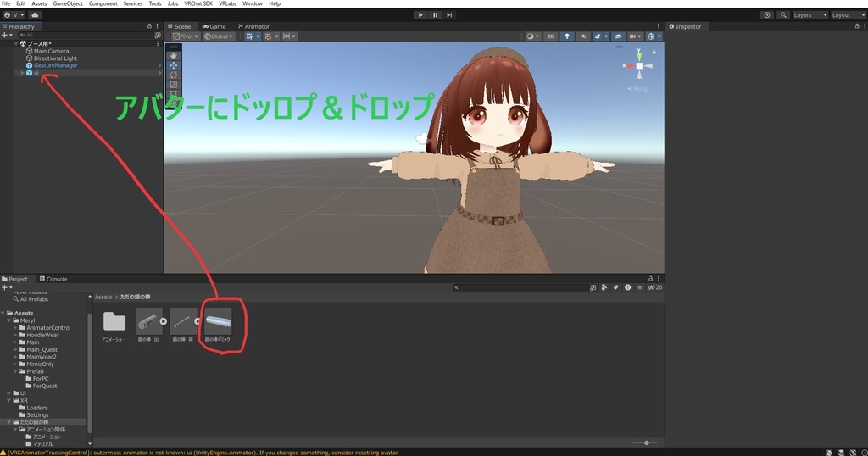The height and width of the screenshot is (456, 868).
Task: Open the snap increment icon
Action: [287, 36]
